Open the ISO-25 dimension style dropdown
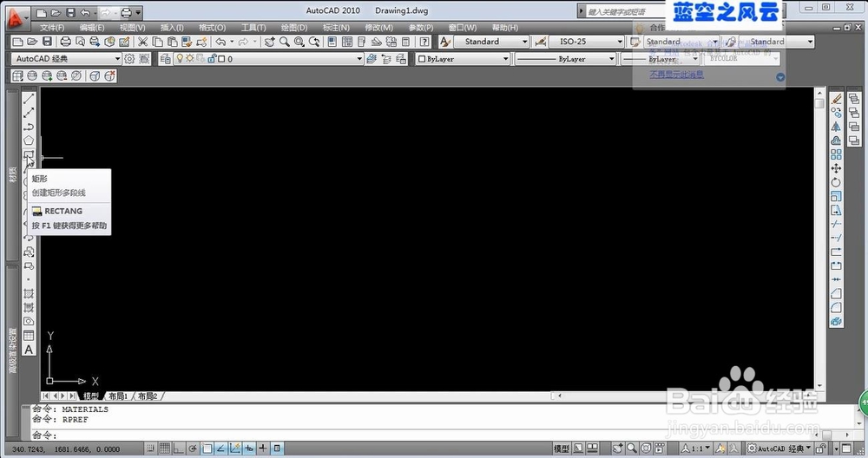Viewport: 868px width, 458px height. pyautogui.click(x=586, y=42)
